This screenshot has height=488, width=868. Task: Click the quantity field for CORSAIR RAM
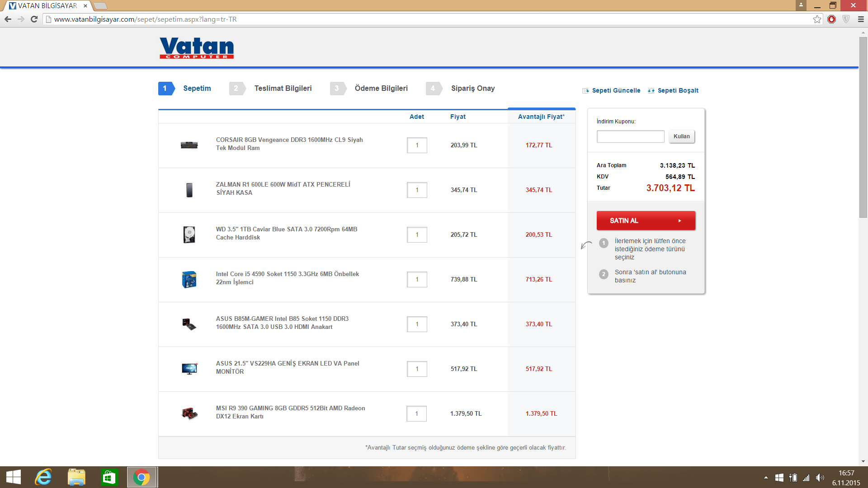click(x=417, y=145)
